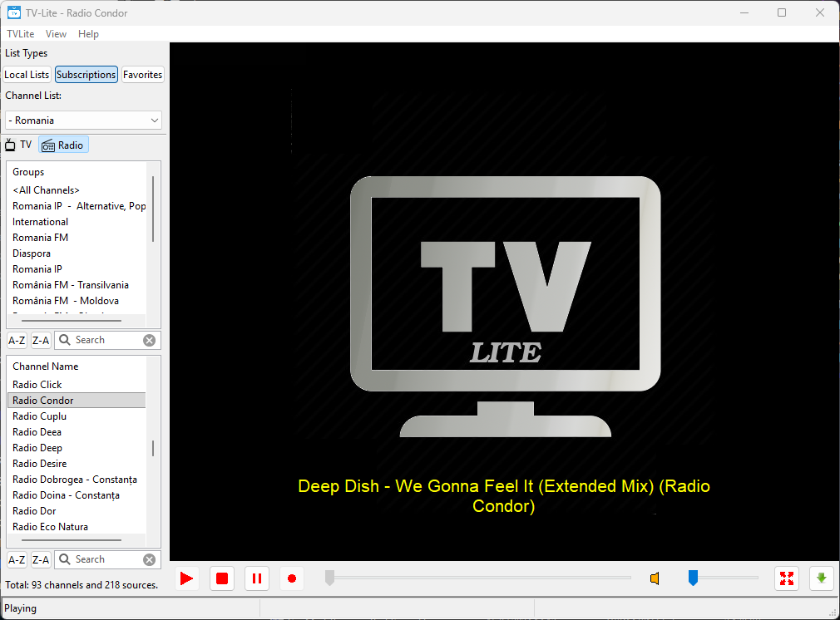Clear the groups search field
The image size is (840, 620).
pyautogui.click(x=149, y=340)
